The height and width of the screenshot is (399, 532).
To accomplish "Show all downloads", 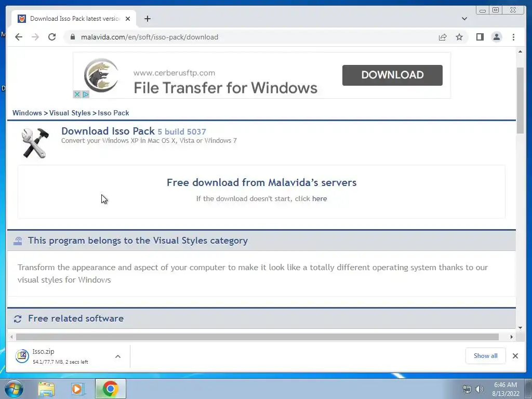I will [486, 356].
